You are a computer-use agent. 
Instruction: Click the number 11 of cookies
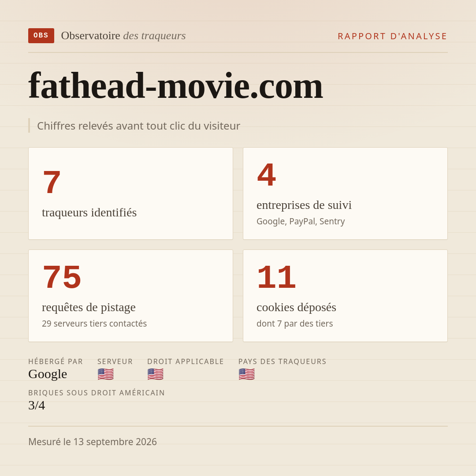(x=276, y=277)
